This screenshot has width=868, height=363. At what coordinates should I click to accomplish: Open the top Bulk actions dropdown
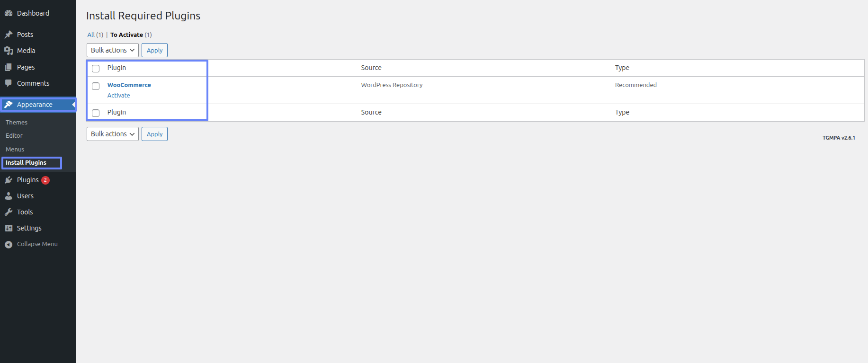tap(113, 50)
